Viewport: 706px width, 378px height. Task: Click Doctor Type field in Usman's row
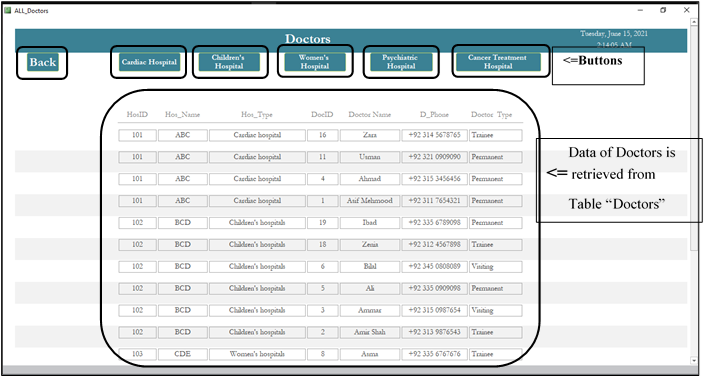click(495, 157)
